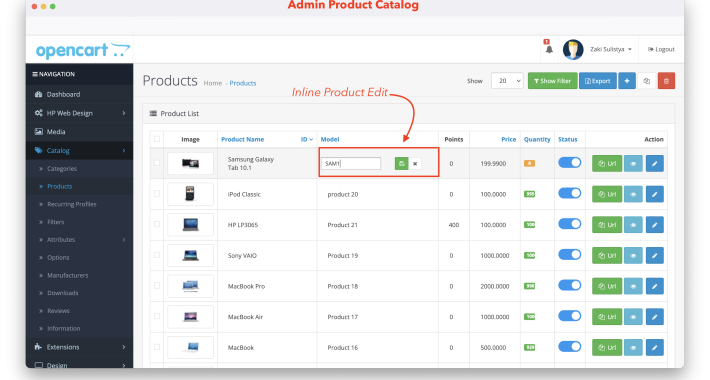Viewport: 710px width, 380px height.
Task: Click the copy products icon button
Action: pyautogui.click(x=647, y=81)
